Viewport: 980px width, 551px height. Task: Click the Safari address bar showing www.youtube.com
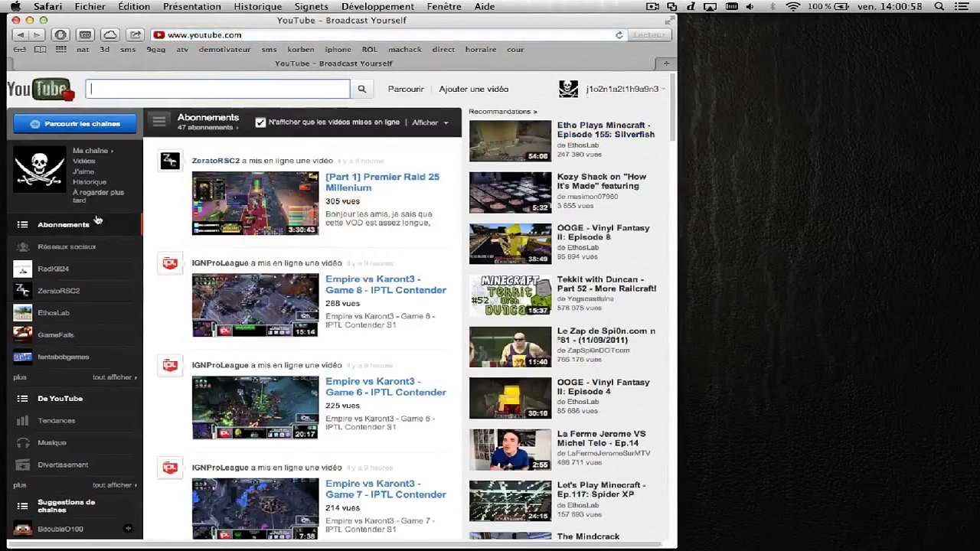pyautogui.click(x=387, y=35)
